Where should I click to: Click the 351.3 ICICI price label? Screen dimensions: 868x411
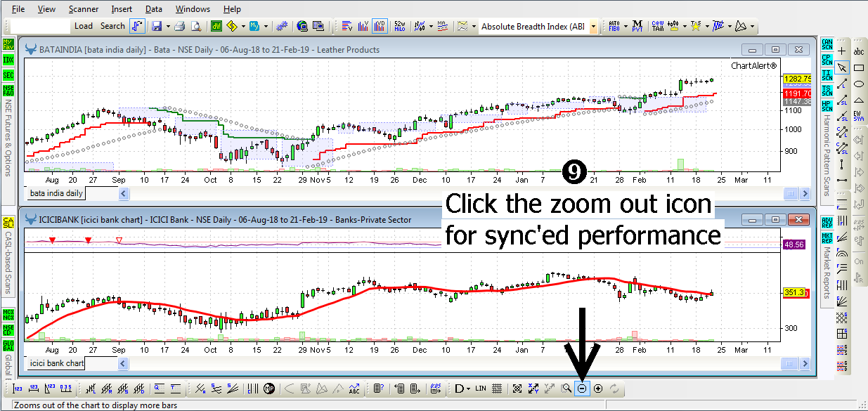pos(796,293)
